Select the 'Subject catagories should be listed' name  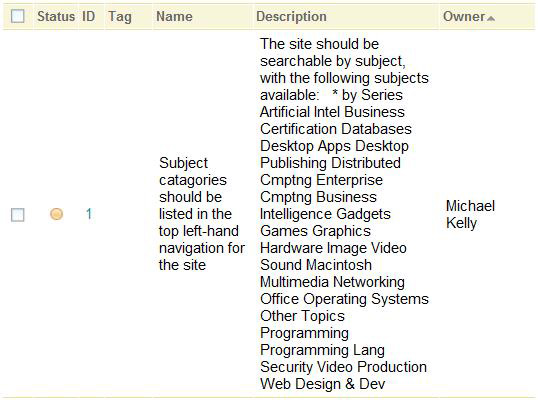[x=202, y=214]
